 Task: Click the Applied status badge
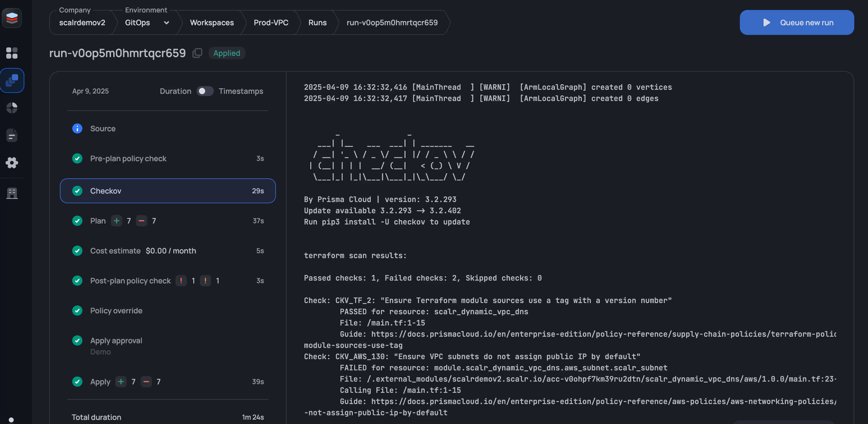(226, 53)
